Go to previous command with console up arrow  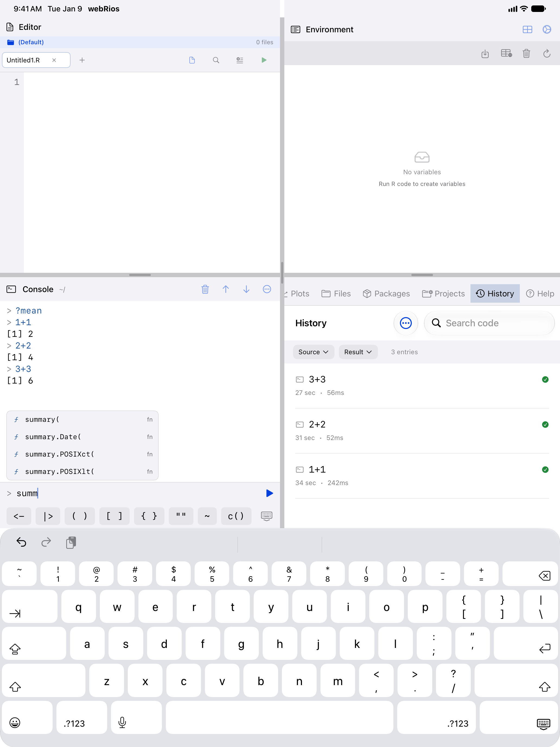coord(226,289)
